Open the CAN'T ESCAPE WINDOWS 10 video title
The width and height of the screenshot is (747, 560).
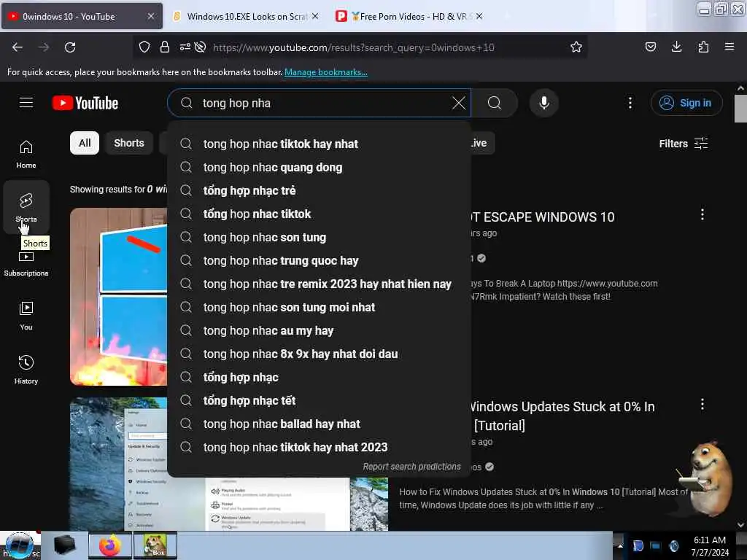(543, 217)
